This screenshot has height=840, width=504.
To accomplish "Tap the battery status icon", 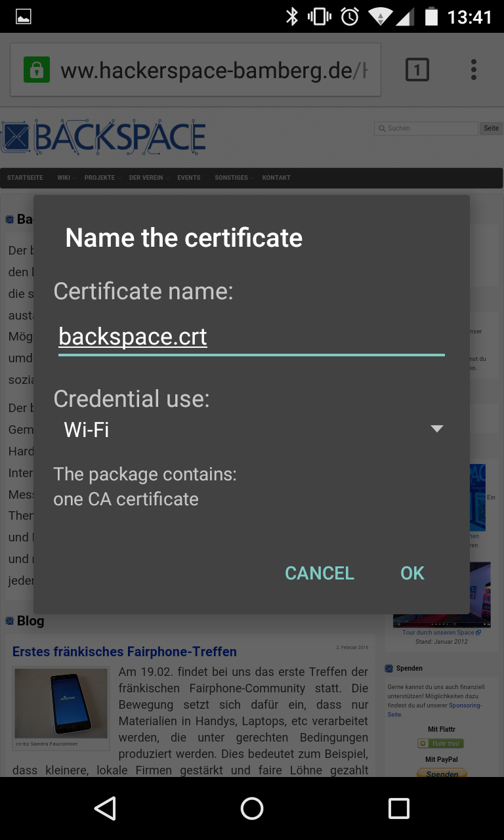I will click(x=431, y=16).
